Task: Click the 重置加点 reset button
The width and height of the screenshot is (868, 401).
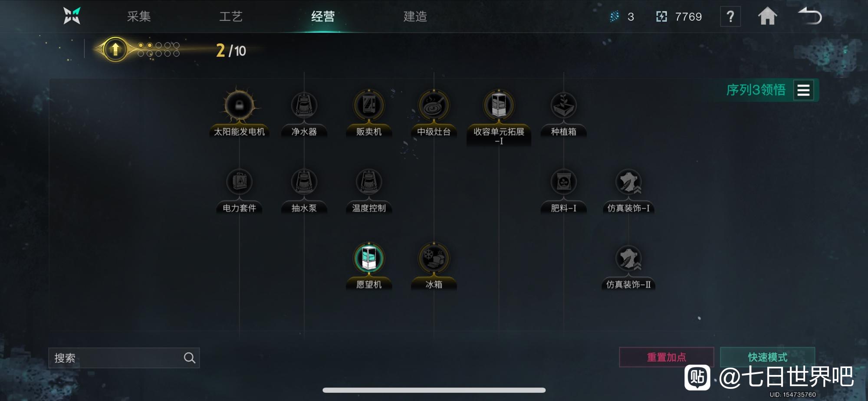Action: [667, 357]
